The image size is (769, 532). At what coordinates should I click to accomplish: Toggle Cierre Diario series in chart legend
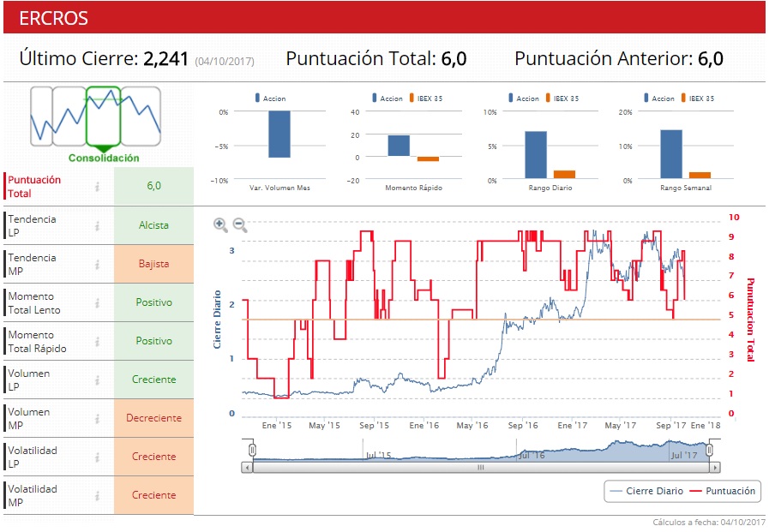646,492
